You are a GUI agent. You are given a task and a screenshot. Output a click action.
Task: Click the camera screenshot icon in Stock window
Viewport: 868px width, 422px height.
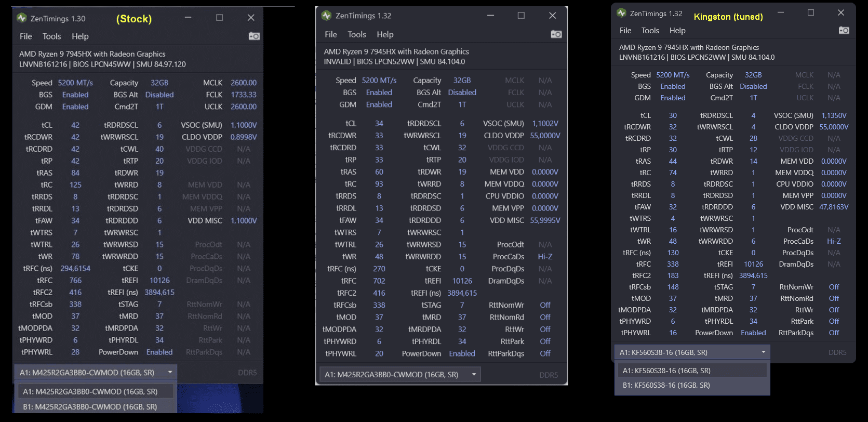(x=254, y=36)
